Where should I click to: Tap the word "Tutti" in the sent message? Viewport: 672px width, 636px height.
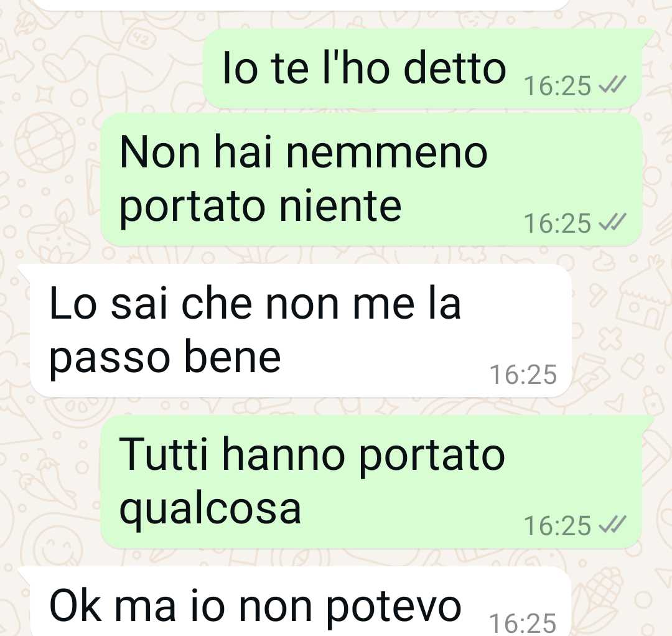(x=163, y=454)
